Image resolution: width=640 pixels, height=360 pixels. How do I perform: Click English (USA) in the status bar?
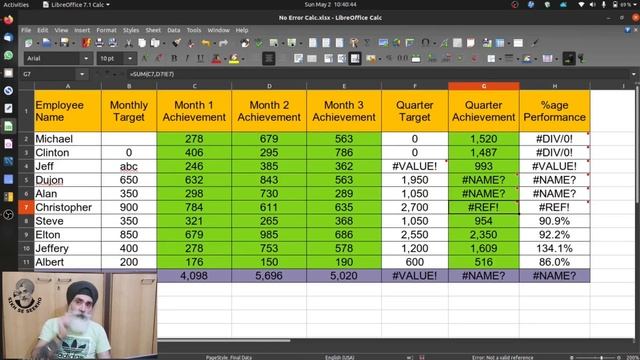(340, 357)
